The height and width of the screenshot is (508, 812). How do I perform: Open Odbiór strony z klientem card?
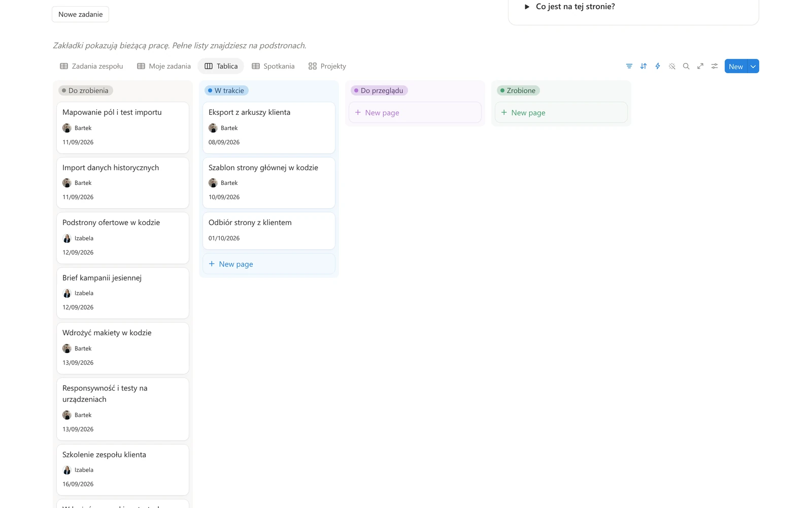point(268,231)
